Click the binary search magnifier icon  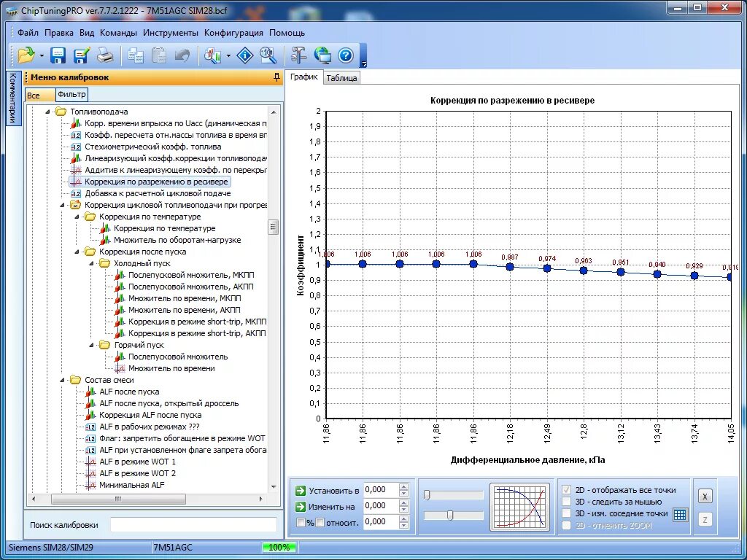(x=268, y=55)
